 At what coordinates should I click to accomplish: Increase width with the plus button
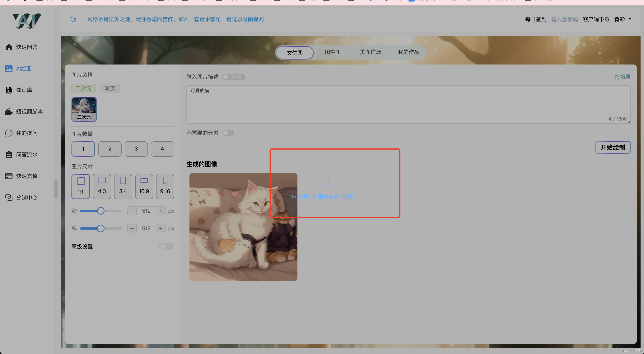[x=161, y=211]
